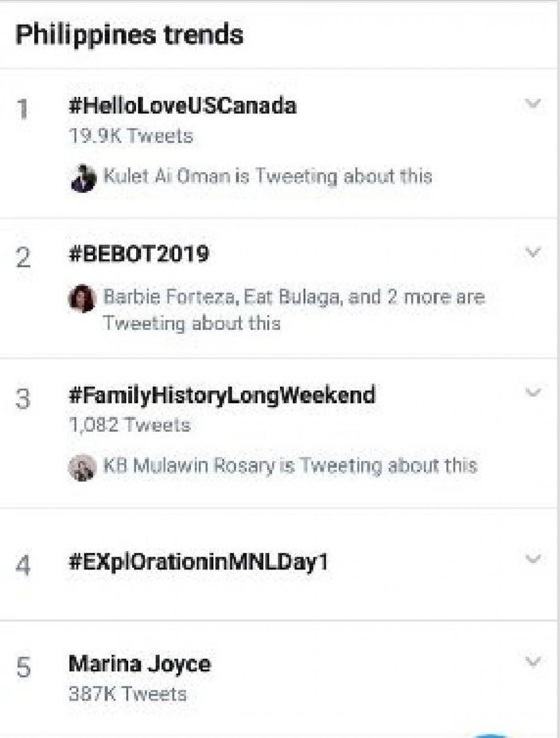Click the 1,082 Tweets count
The image size is (560, 738).
[x=129, y=425]
